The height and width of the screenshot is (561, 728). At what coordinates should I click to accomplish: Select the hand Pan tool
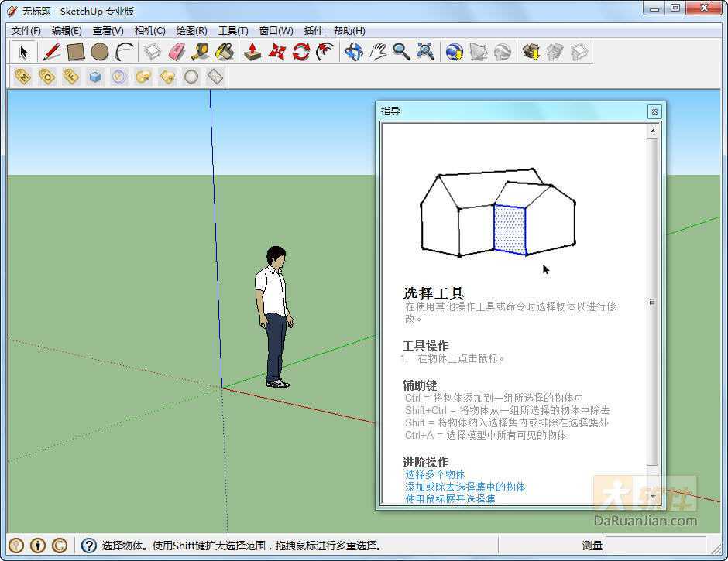pyautogui.click(x=378, y=52)
